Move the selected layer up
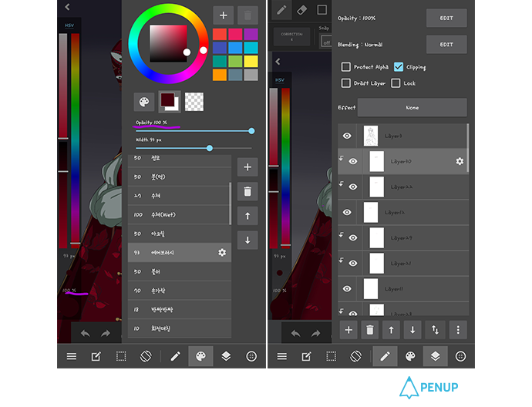 [x=391, y=330]
